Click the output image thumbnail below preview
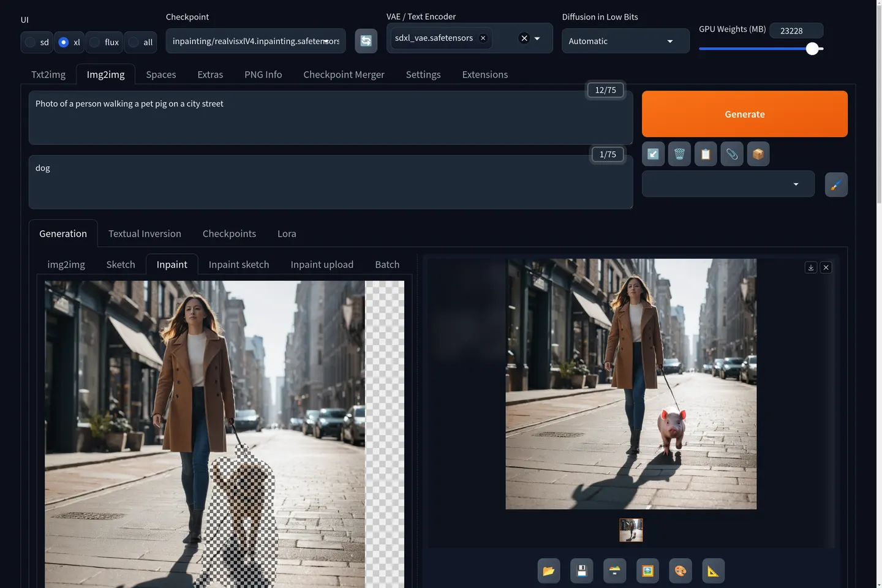Screen dimensions: 882x588 coord(631,530)
